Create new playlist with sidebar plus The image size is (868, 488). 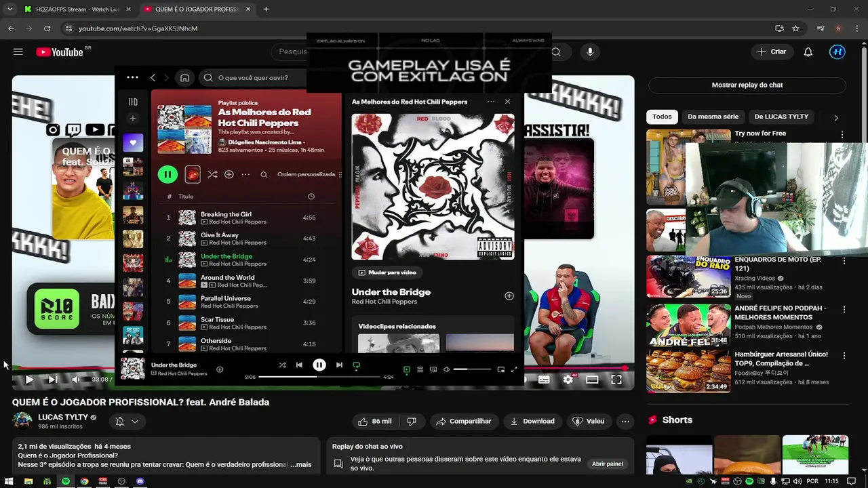[133, 118]
